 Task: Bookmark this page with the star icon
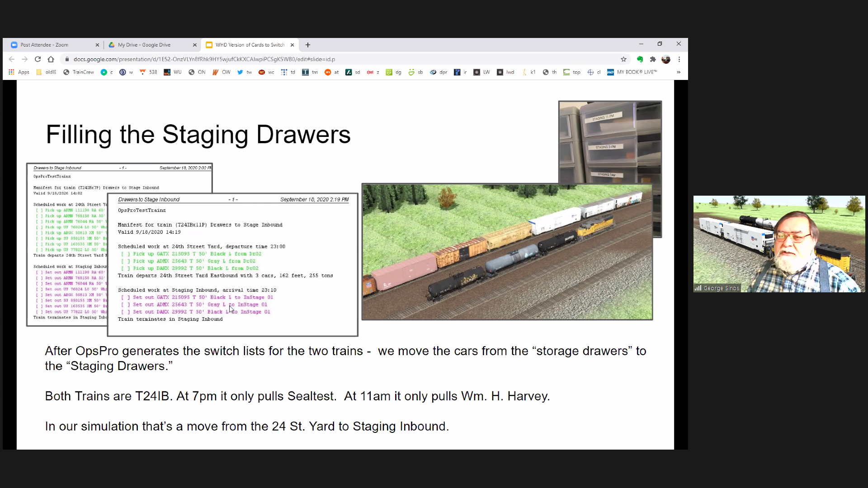[623, 59]
